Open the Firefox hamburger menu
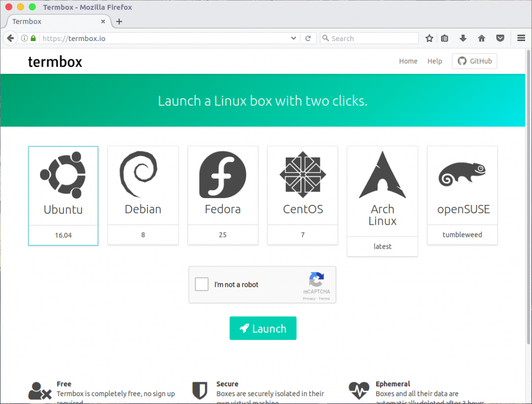The width and height of the screenshot is (532, 404). [521, 38]
